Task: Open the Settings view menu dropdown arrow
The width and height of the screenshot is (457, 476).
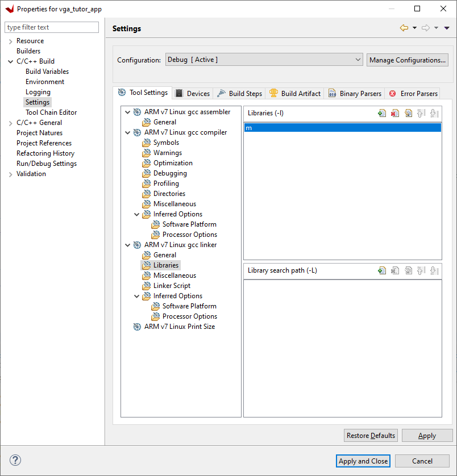Action: click(447, 28)
